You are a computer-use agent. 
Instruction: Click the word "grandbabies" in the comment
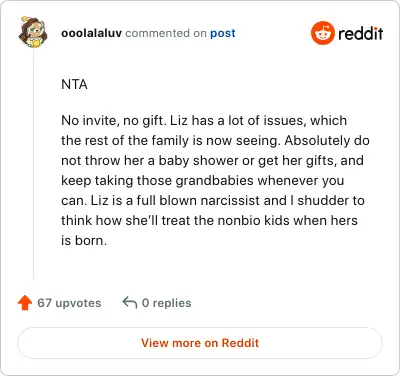click(214, 180)
